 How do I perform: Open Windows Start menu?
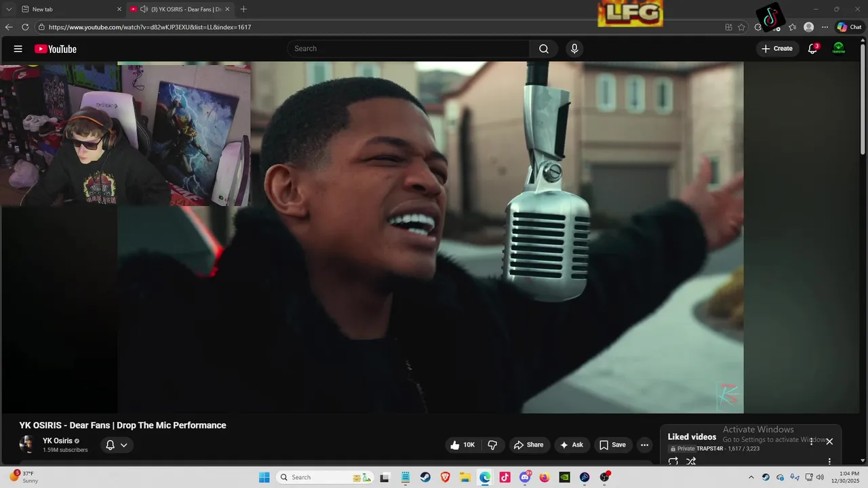click(264, 477)
